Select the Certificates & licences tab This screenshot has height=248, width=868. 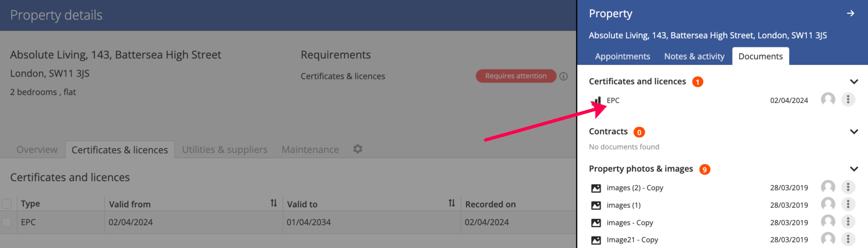coord(120,150)
